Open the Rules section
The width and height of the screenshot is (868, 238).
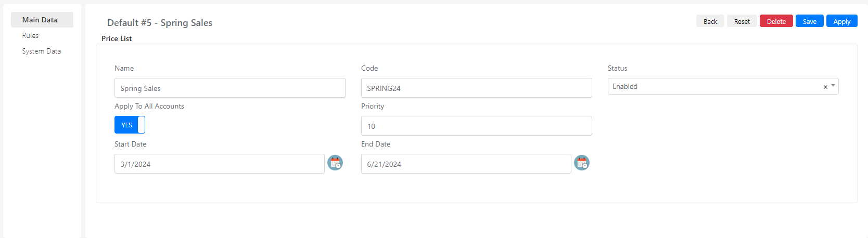coord(30,35)
